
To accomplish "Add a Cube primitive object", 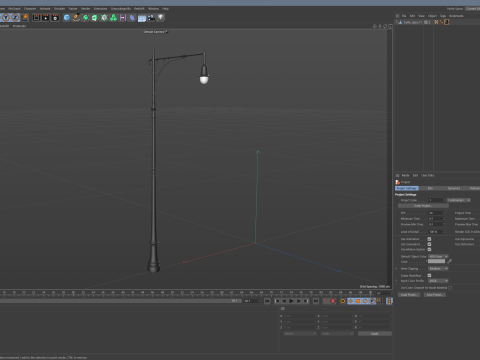I will coord(67,18).
